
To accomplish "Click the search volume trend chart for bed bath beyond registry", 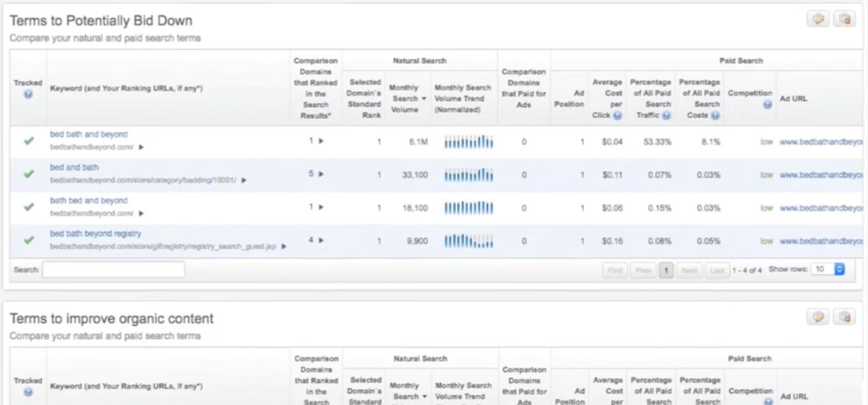I will coord(469,241).
